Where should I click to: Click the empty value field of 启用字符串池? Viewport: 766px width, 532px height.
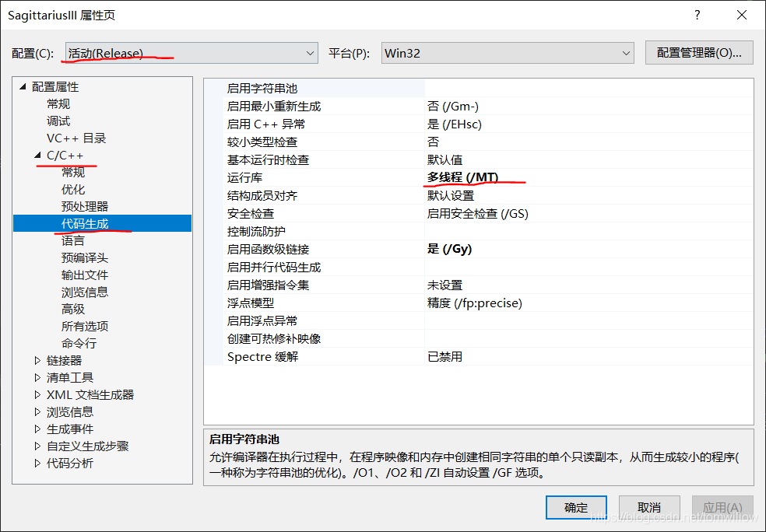click(589, 89)
